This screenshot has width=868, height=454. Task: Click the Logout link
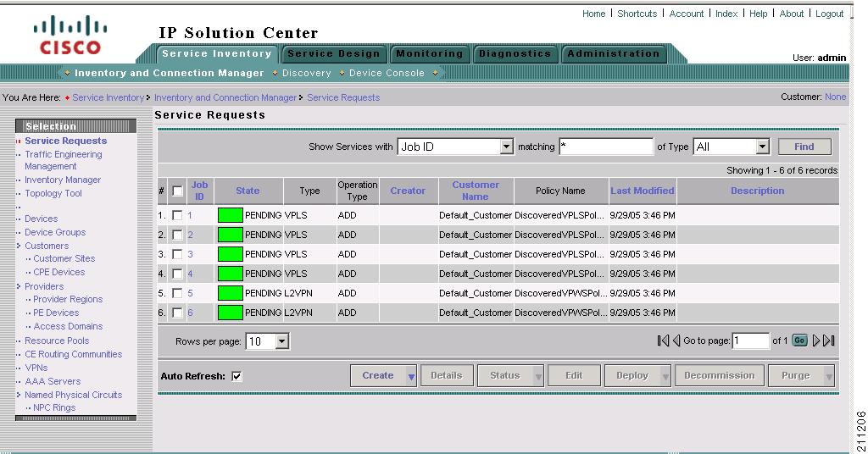[x=829, y=14]
